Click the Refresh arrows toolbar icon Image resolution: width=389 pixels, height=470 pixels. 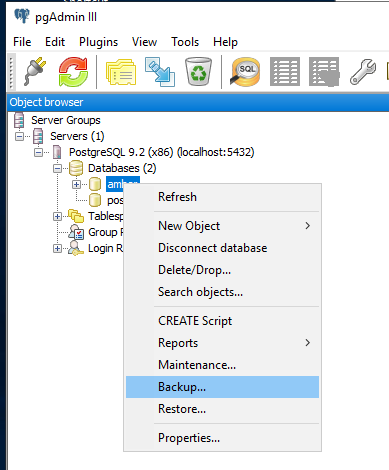[73, 72]
